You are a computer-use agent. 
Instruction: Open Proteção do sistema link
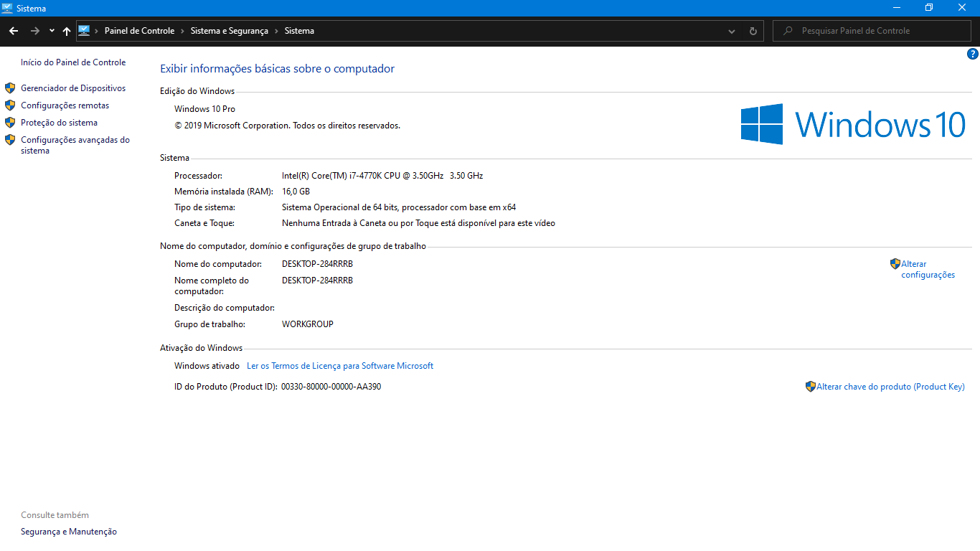click(59, 123)
